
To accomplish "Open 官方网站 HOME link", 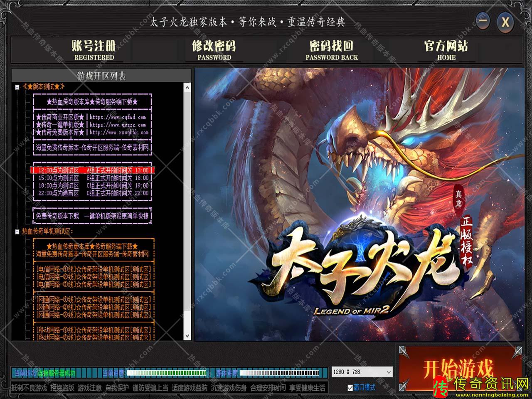I will 446,50.
